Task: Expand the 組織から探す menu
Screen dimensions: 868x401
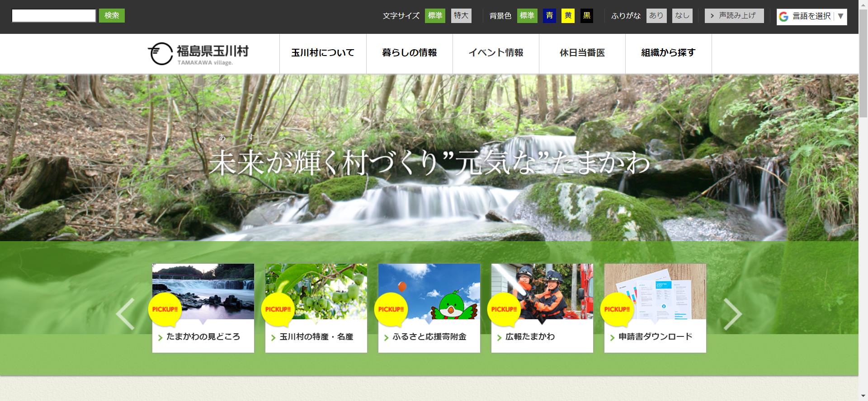Action: tap(668, 53)
